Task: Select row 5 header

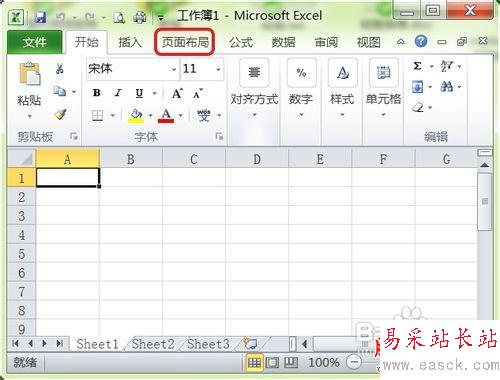Action: pyautogui.click(x=21, y=254)
